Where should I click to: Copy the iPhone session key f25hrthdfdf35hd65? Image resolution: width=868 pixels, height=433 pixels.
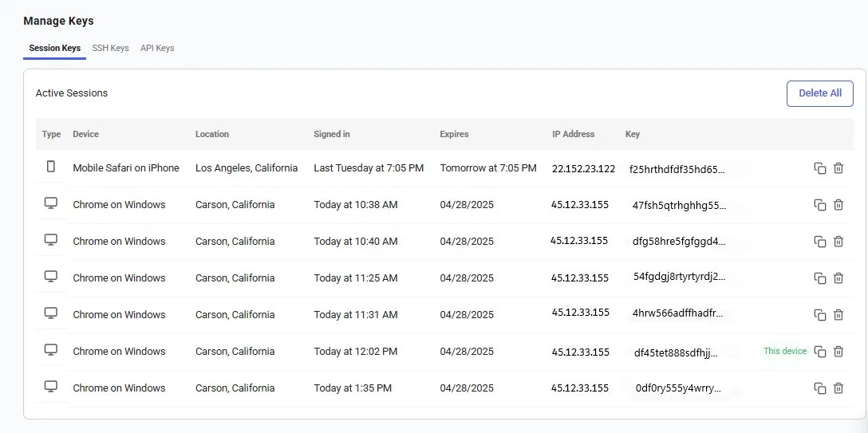tap(820, 168)
